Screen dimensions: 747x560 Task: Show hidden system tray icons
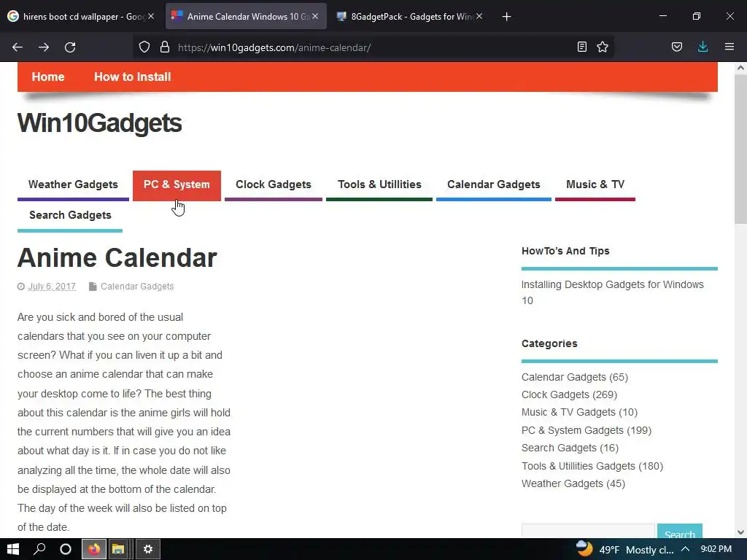[x=685, y=550]
